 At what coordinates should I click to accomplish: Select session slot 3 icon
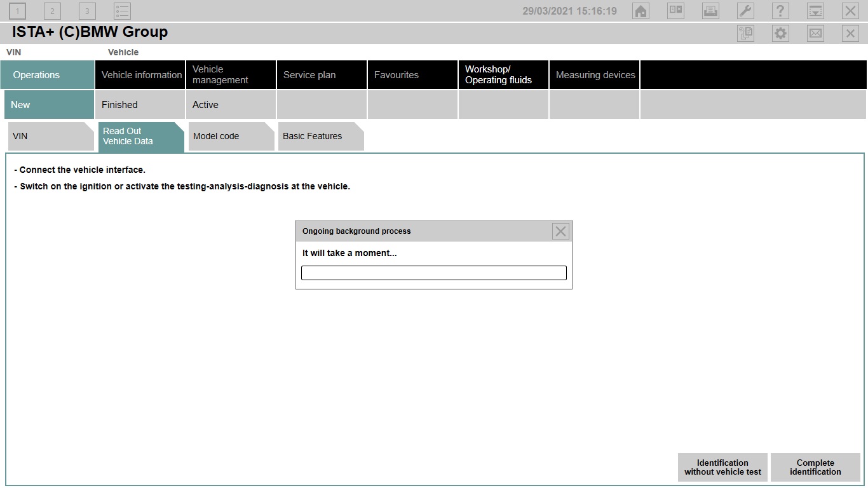(88, 11)
